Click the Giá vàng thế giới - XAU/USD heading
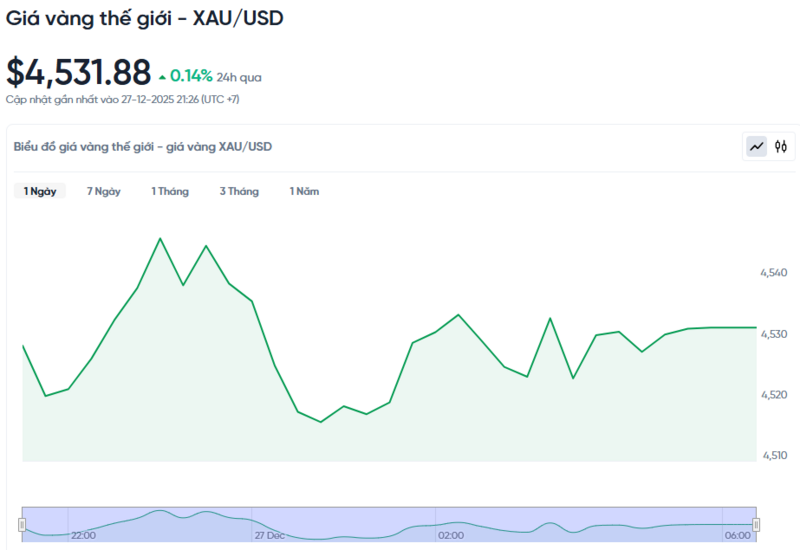 click(x=144, y=19)
